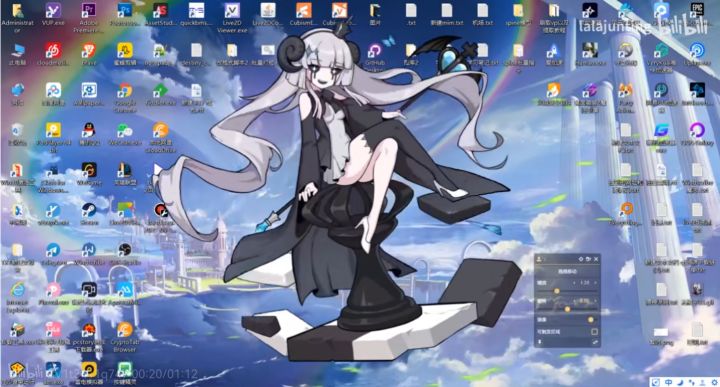720x387 pixels.
Task: Open Adobe Premiere shortcut
Action: point(89,10)
